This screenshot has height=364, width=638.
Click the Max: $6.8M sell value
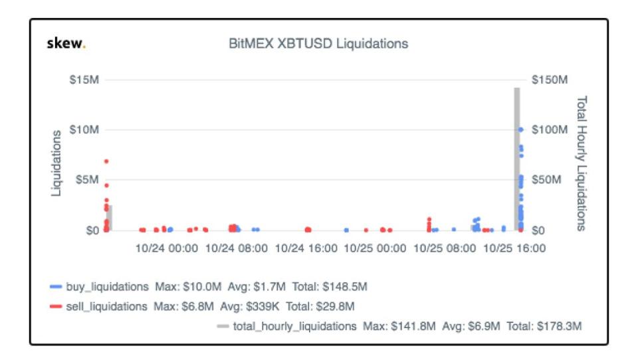(183, 306)
